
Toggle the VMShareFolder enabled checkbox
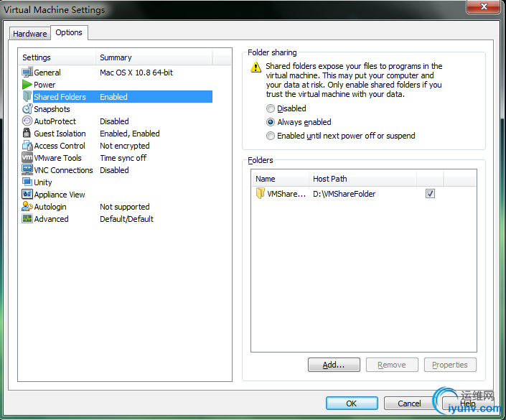tap(430, 193)
